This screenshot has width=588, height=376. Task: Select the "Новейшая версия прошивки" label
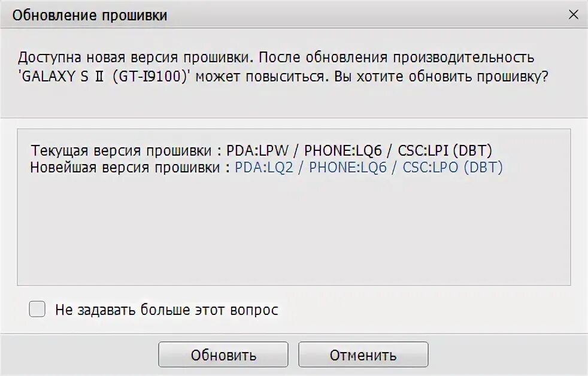click(125, 167)
